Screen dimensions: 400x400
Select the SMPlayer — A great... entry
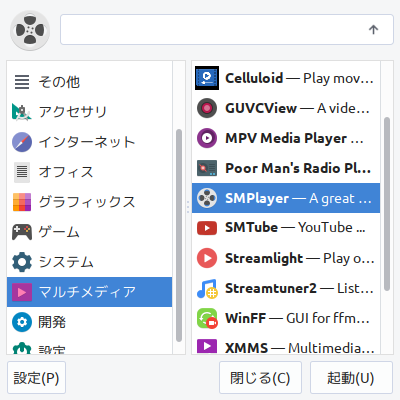point(286,198)
